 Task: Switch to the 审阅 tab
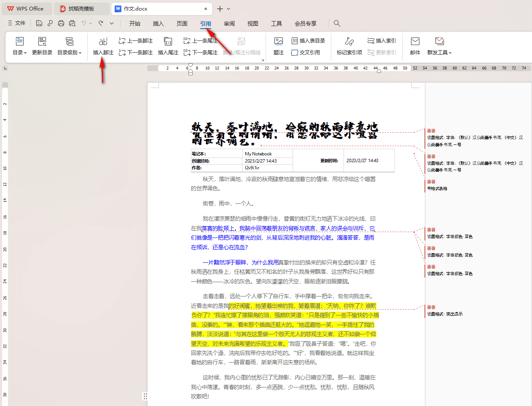(229, 24)
